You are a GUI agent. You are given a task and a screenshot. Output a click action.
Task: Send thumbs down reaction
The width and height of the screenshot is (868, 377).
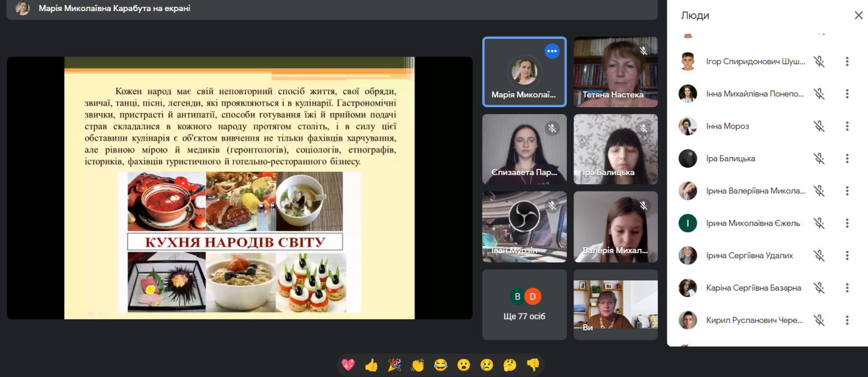click(533, 365)
